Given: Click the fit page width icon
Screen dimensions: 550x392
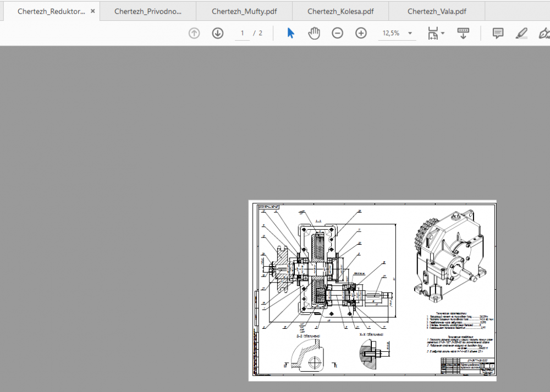Looking at the screenshot, I should pos(433,33).
